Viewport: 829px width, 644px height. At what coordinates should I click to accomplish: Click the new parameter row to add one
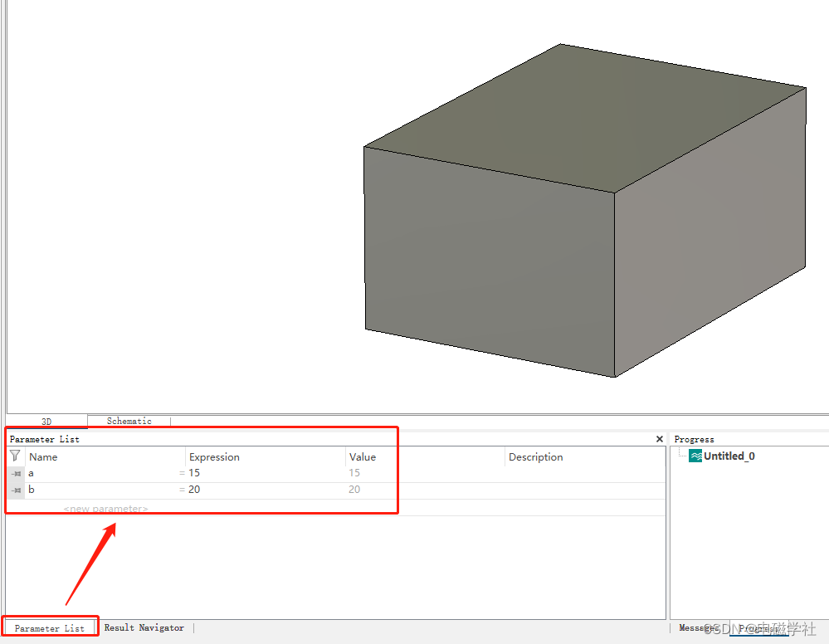point(105,509)
